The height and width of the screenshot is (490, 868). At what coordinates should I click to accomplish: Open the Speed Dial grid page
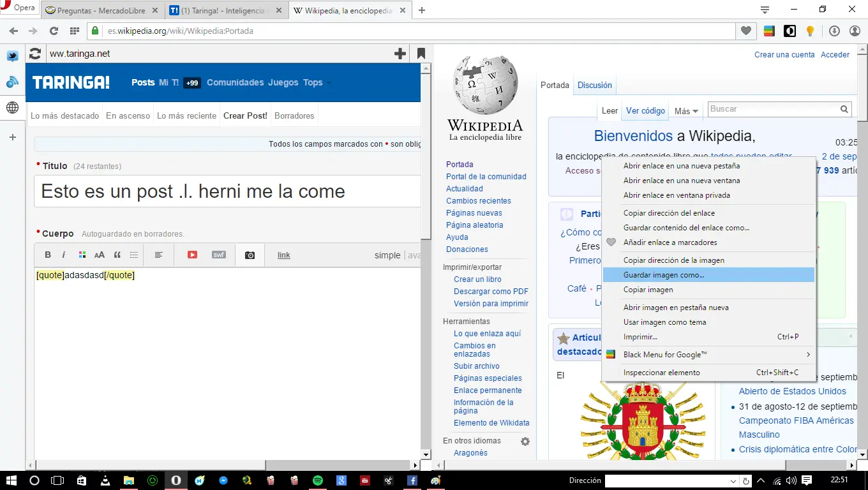(x=75, y=31)
